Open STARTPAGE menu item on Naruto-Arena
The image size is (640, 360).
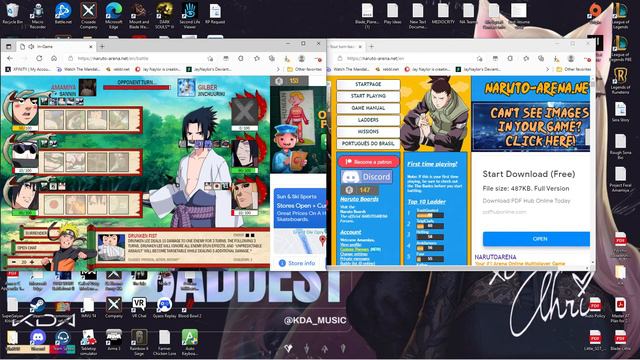(x=368, y=84)
